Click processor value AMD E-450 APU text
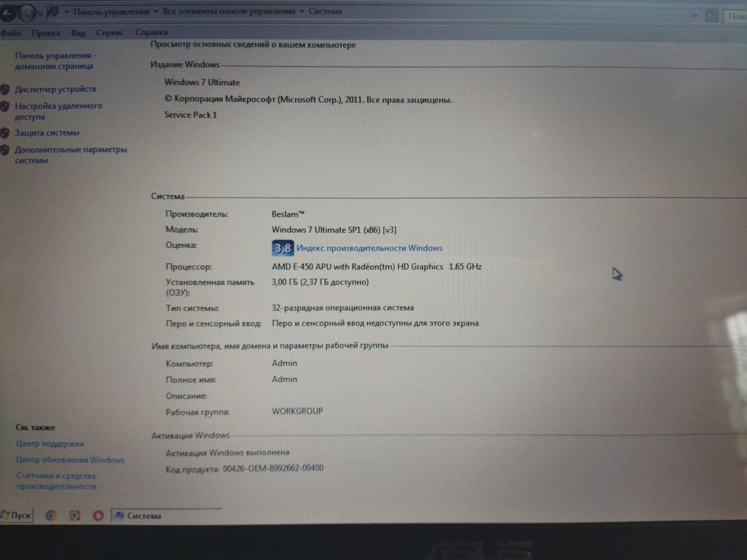This screenshot has height=560, width=747. 376,267
